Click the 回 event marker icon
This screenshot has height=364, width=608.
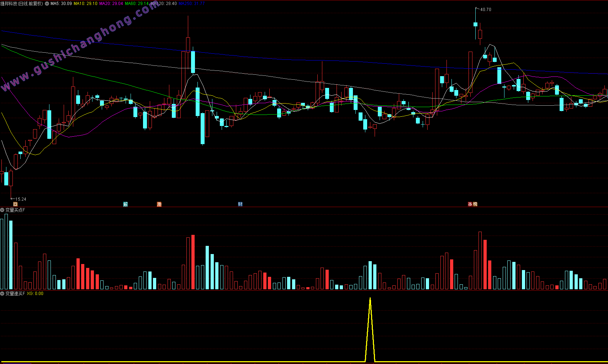(x=15, y=204)
